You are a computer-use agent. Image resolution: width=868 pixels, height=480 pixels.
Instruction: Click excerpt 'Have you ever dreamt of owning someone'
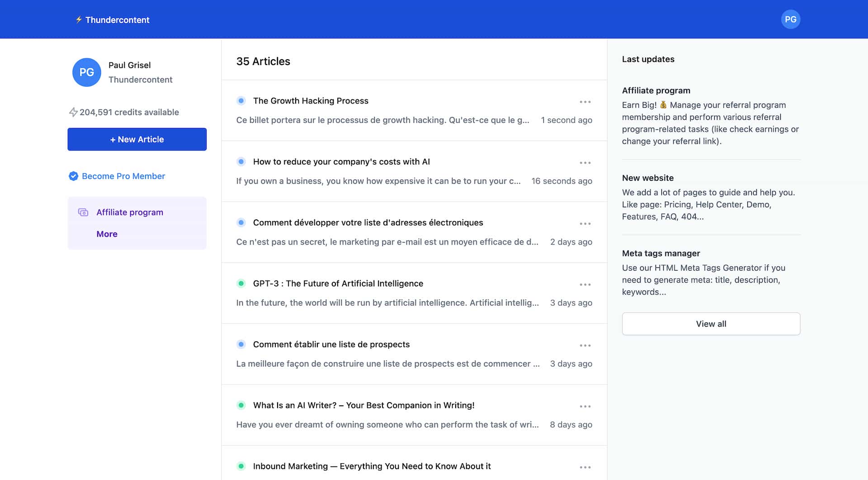pos(387,425)
